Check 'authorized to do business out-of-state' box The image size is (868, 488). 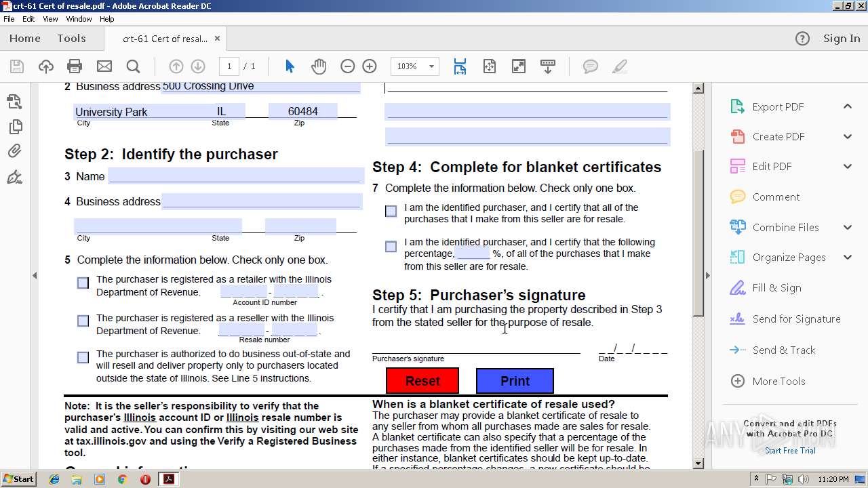83,358
